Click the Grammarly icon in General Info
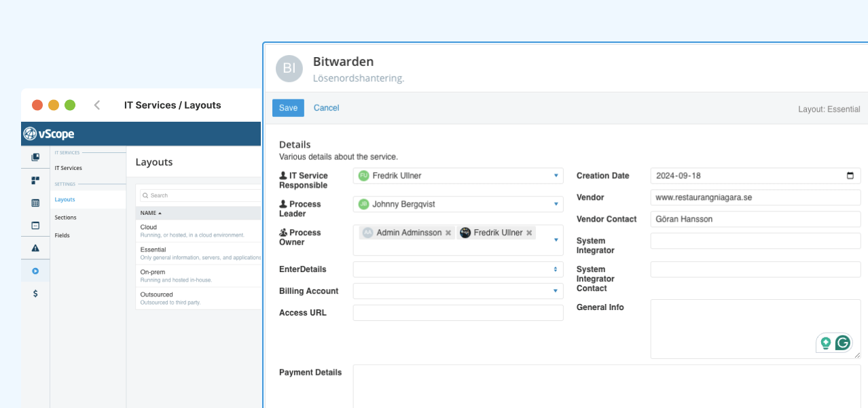The image size is (868, 408). pos(843,343)
